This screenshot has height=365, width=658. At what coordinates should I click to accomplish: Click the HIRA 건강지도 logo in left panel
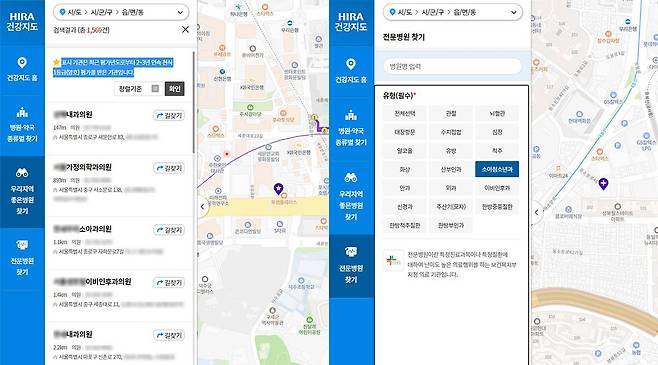22,21
